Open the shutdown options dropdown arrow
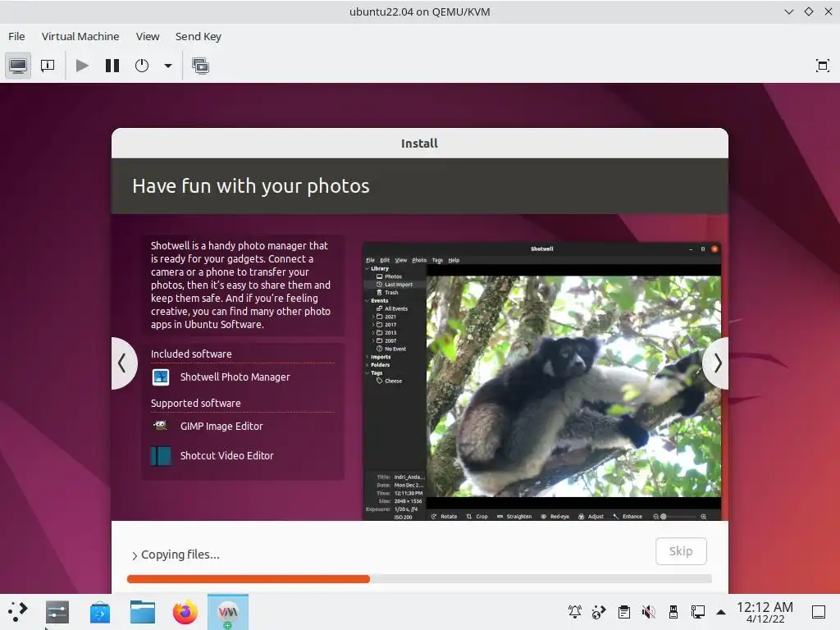Viewport: 840px width, 630px height. click(167, 66)
